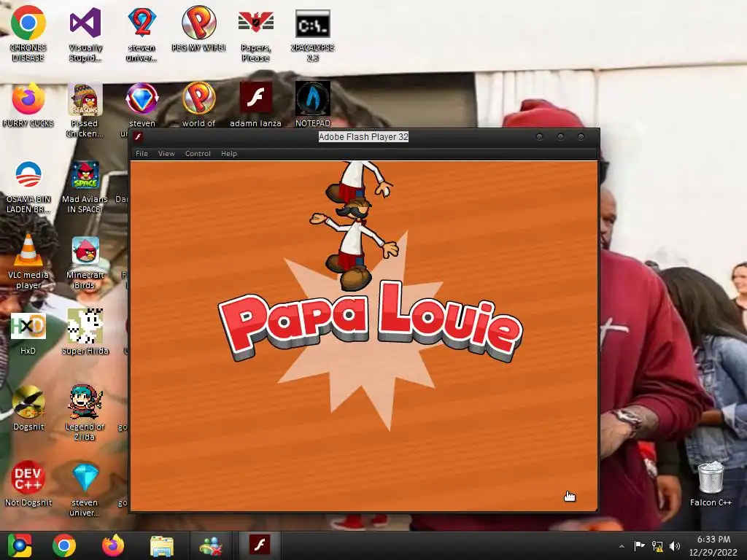Image resolution: width=747 pixels, height=560 pixels.
Task: Open the network tray icon
Action: pyautogui.click(x=657, y=545)
